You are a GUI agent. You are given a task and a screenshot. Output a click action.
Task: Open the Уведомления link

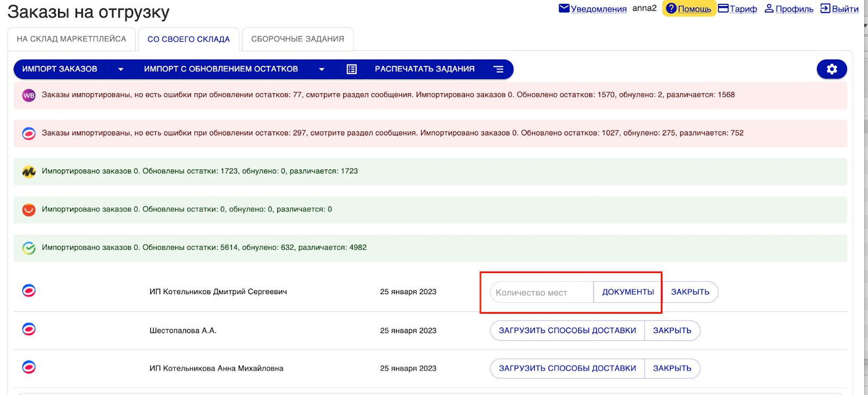(598, 9)
